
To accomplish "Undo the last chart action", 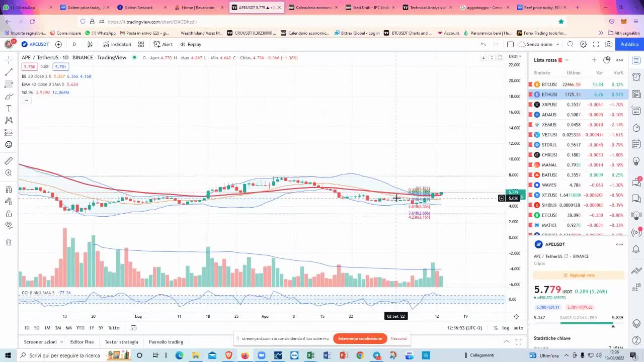I will [483, 44].
